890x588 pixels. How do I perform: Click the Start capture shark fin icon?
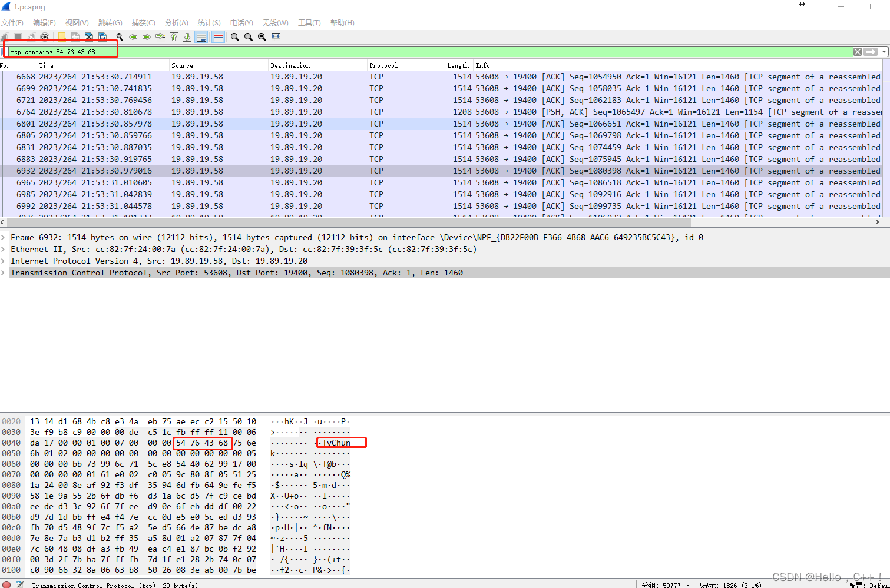[5, 37]
